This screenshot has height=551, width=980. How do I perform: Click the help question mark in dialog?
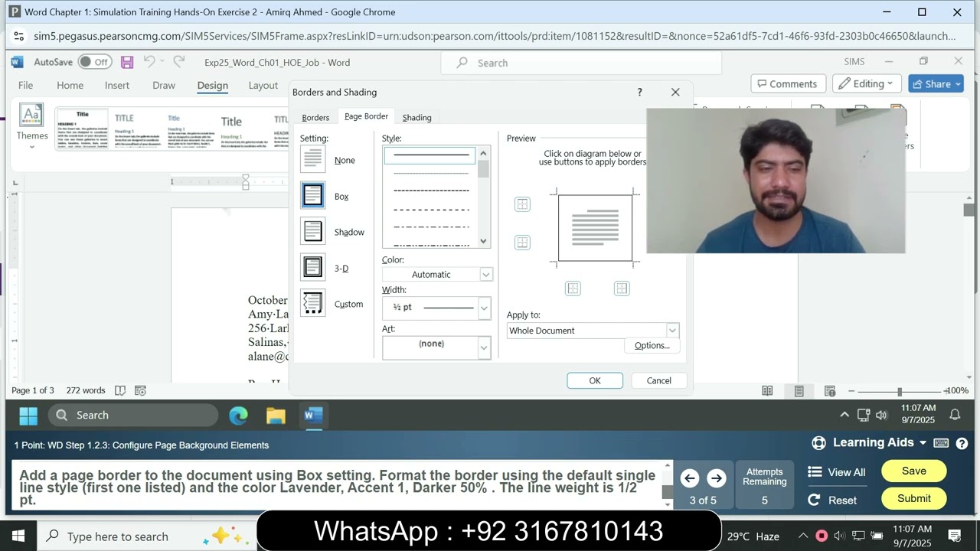click(x=639, y=92)
